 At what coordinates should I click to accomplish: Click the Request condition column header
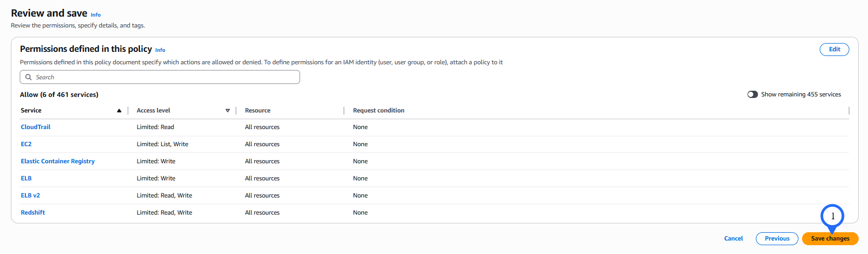(x=378, y=110)
